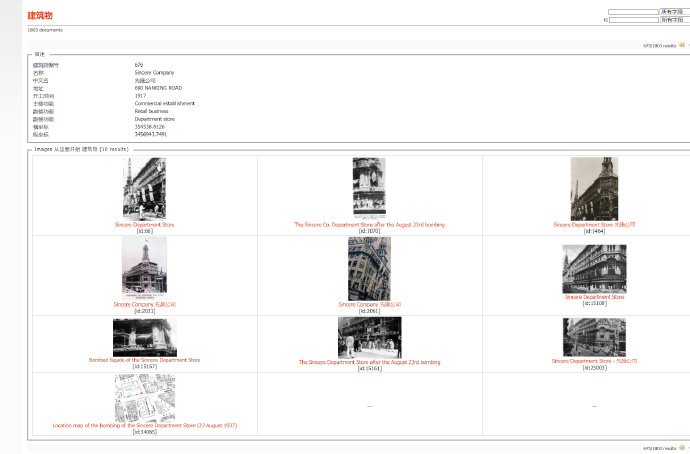
Task: Open street scene thumbnail id:15161
Action: (x=370, y=338)
